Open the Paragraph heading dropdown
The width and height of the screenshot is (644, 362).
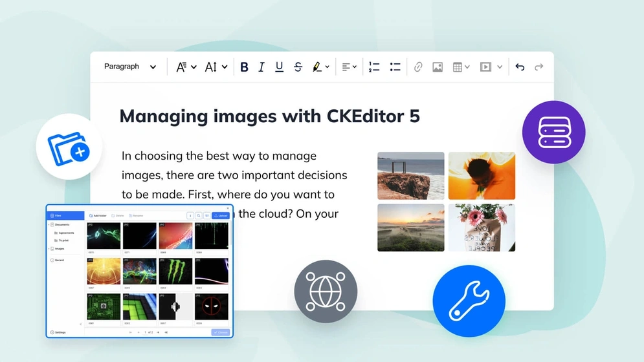130,67
